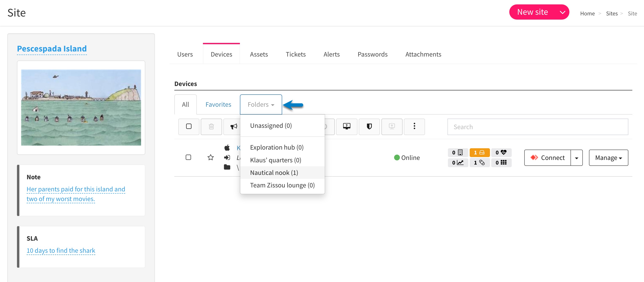644x282 pixels.
Task: Open the patches badge showing 1
Action: (x=480, y=163)
